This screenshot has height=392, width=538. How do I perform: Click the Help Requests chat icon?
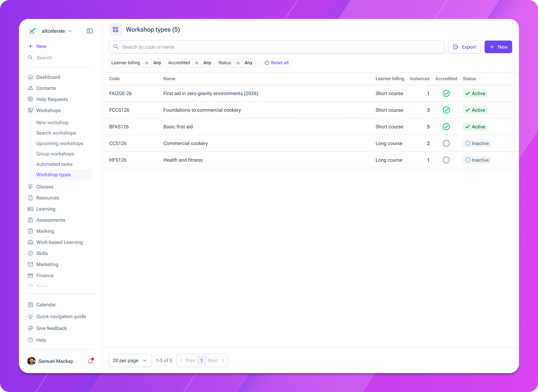[x=30, y=99]
